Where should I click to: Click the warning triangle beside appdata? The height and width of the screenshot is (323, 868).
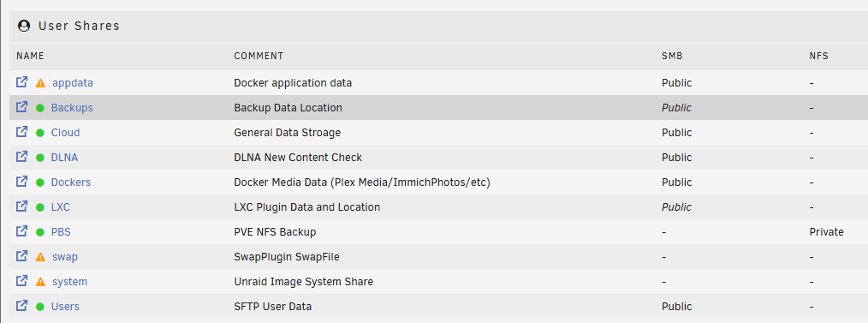click(x=40, y=83)
